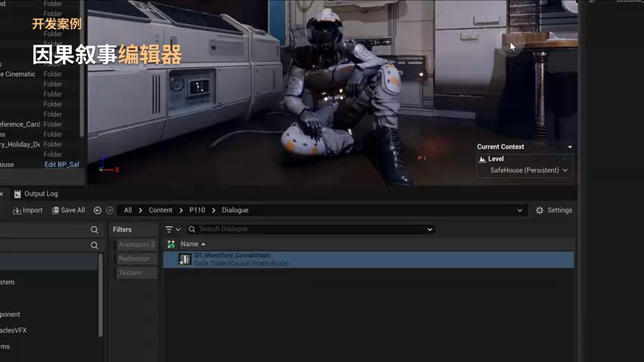Click the DT_MainStory_CausalGraph data table icon
Viewport: 644px width, 362px height.
pos(185,259)
